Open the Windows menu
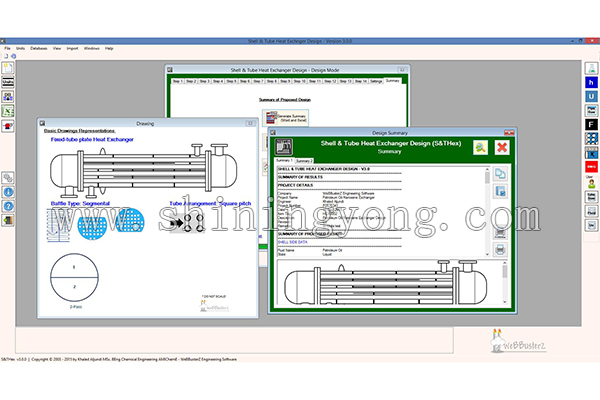This screenshot has height=400, width=600. point(91,48)
